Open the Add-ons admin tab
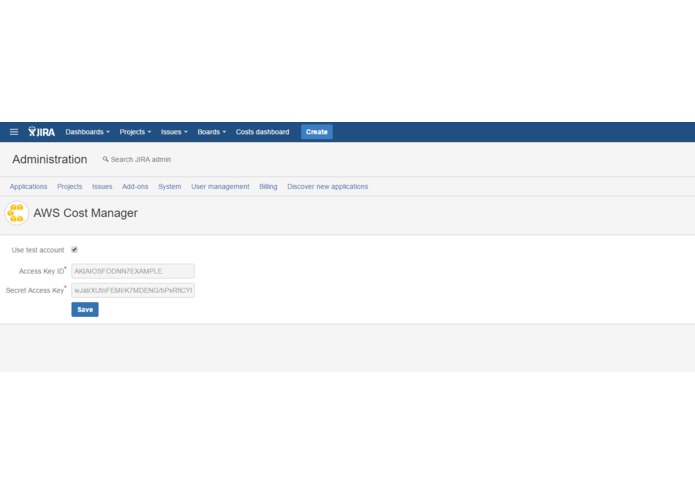This screenshot has width=695, height=494. (x=135, y=187)
